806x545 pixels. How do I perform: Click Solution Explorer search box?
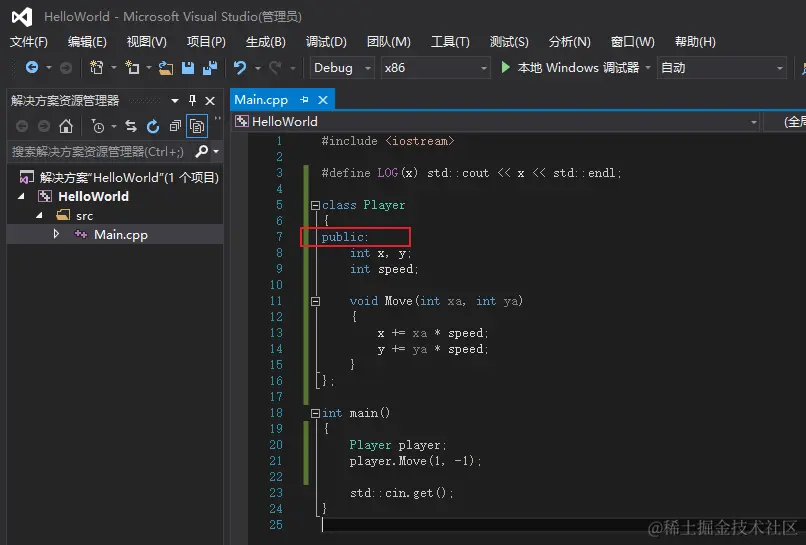(x=100, y=152)
